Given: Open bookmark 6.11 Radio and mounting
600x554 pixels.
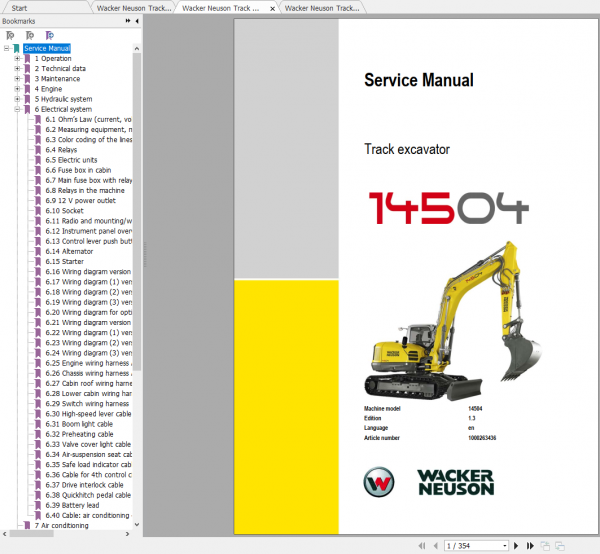Looking at the screenshot, I should tap(88, 221).
